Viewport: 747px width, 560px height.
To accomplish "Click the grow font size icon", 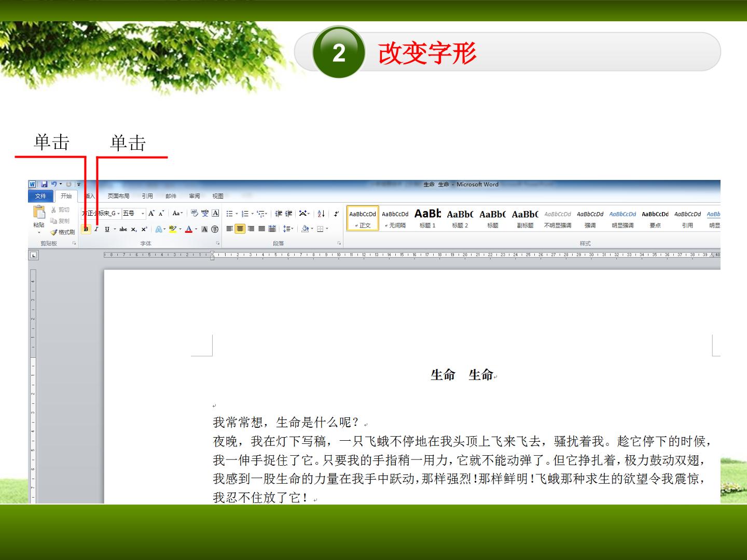I will click(x=151, y=213).
